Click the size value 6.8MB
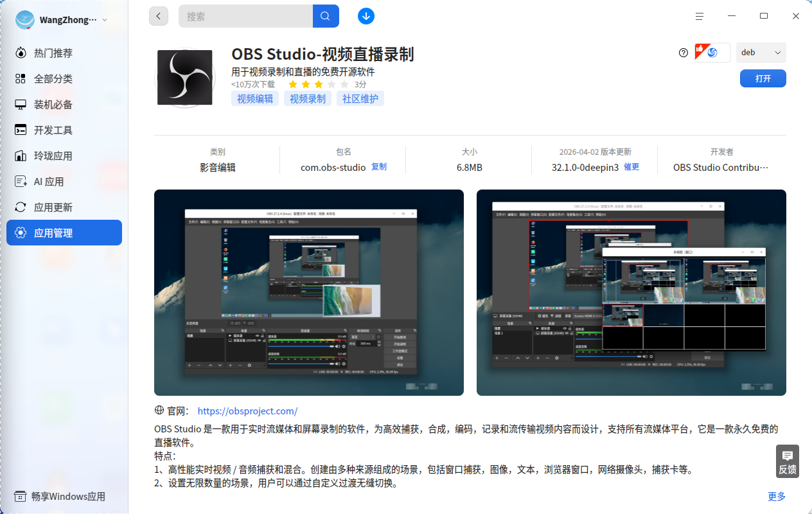This screenshot has width=812, height=514. click(x=470, y=168)
